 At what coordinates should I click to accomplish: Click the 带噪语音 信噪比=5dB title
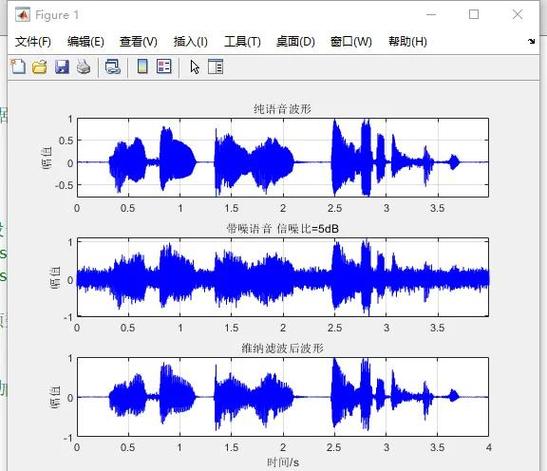click(x=283, y=229)
